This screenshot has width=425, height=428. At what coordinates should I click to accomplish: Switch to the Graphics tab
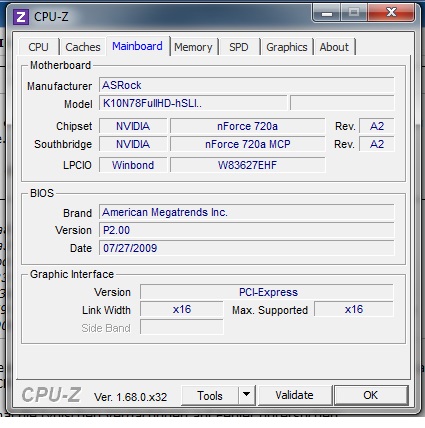(x=287, y=47)
